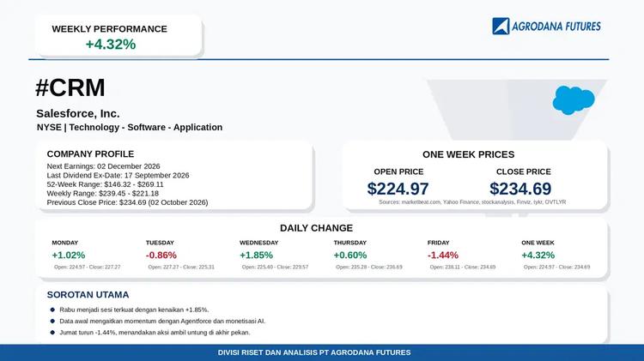Click Weekly Range: $239.45 - $221.18
The height and width of the screenshot is (361, 644).
click(103, 193)
